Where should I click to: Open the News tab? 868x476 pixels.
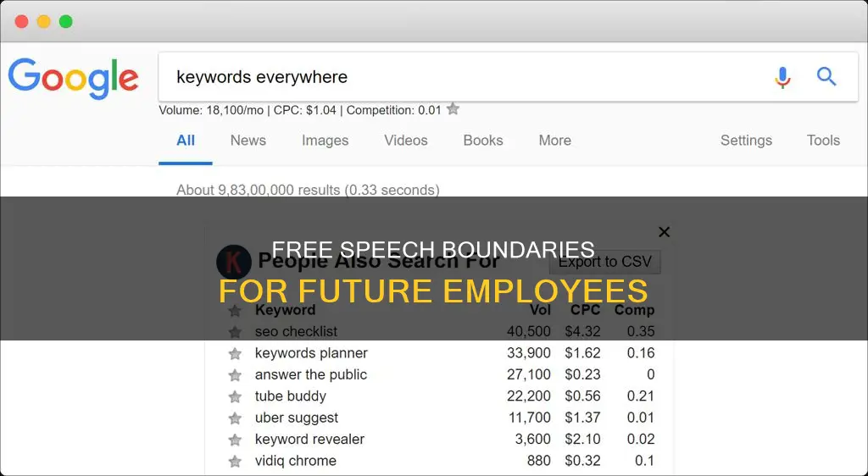[248, 141]
